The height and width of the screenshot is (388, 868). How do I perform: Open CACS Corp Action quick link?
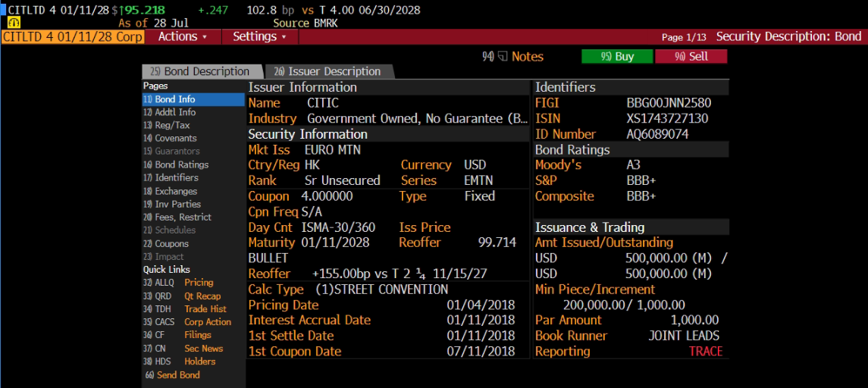[187, 321]
